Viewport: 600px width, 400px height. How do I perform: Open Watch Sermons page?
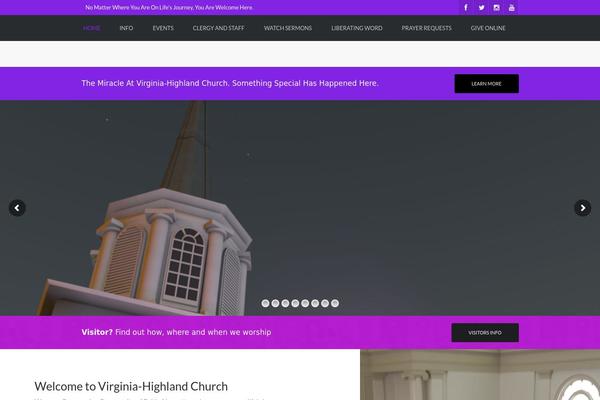288,28
